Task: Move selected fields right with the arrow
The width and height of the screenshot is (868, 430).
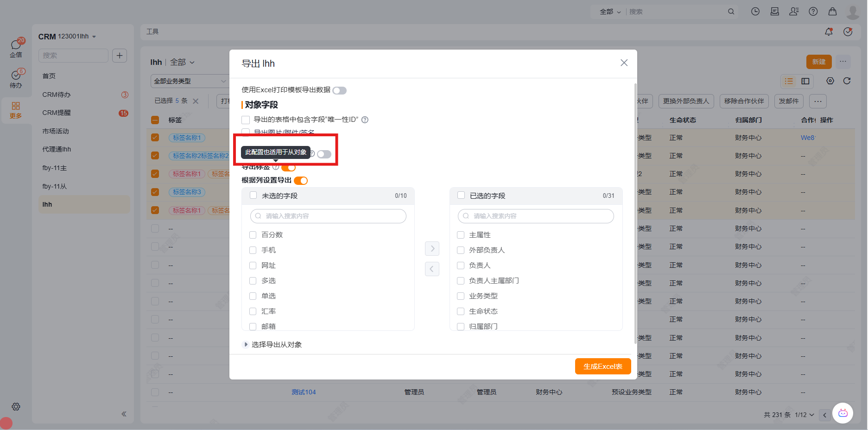Action: [432, 249]
